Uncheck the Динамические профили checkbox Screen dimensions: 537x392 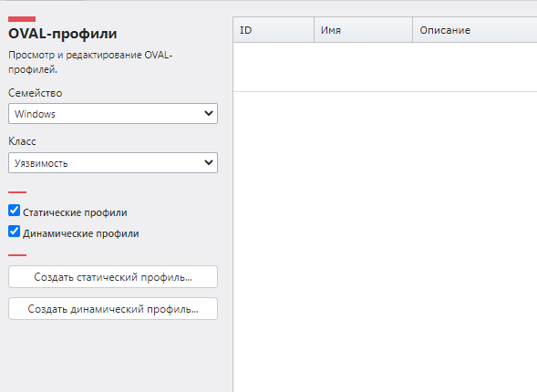[x=14, y=232]
